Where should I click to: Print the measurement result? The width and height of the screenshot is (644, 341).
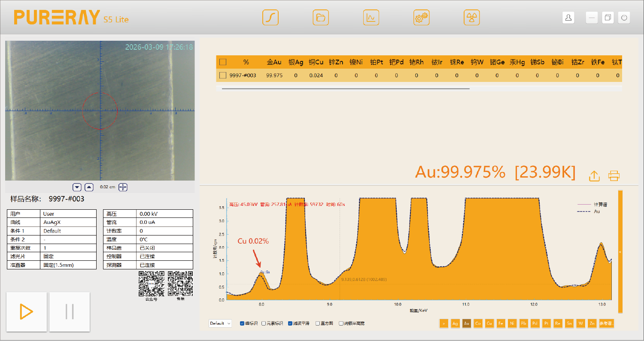pos(614,176)
